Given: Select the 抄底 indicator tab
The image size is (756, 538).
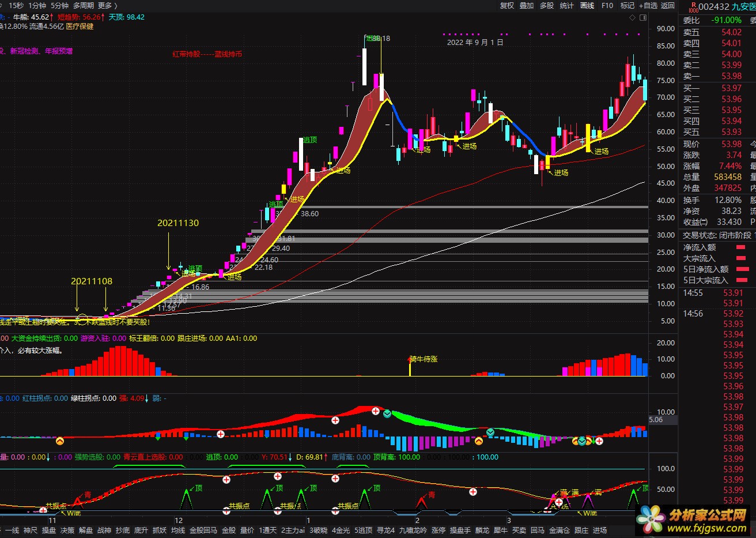Looking at the screenshot, I should point(123,531).
